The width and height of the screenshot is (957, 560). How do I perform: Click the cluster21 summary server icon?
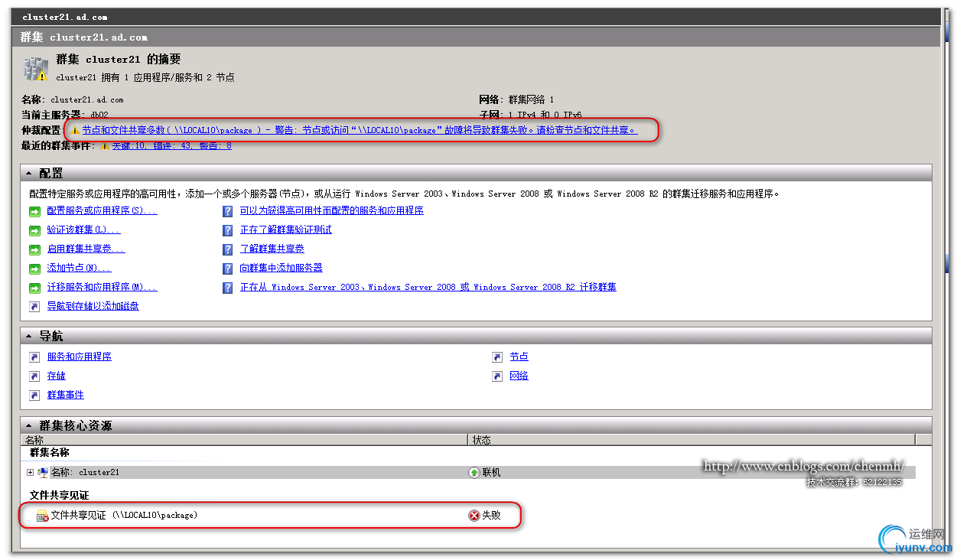(x=35, y=69)
